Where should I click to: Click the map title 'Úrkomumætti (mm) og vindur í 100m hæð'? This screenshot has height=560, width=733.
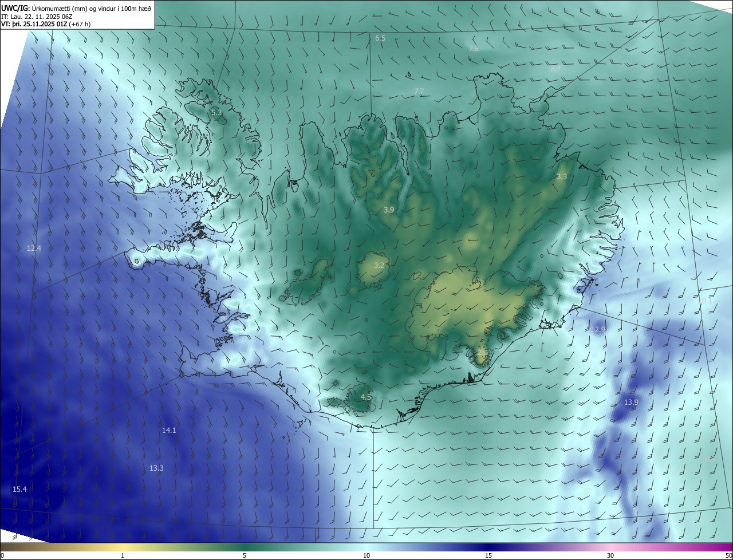click(91, 7)
